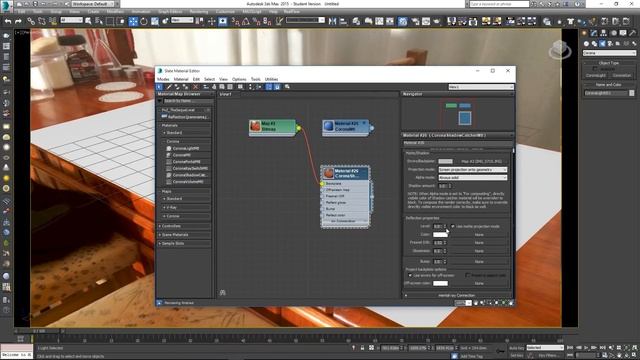This screenshot has width=640, height=360.
Task: Click Put Material to Scene icon
Action: tap(178, 87)
